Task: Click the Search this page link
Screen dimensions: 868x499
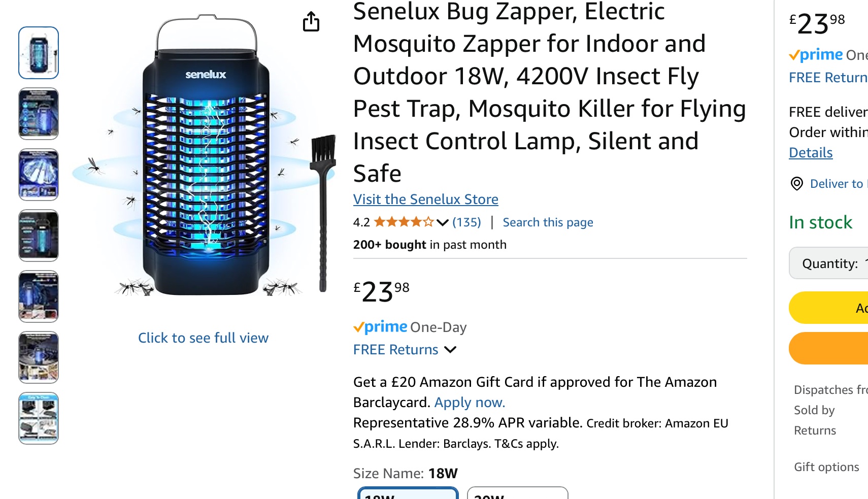Action: coord(548,222)
